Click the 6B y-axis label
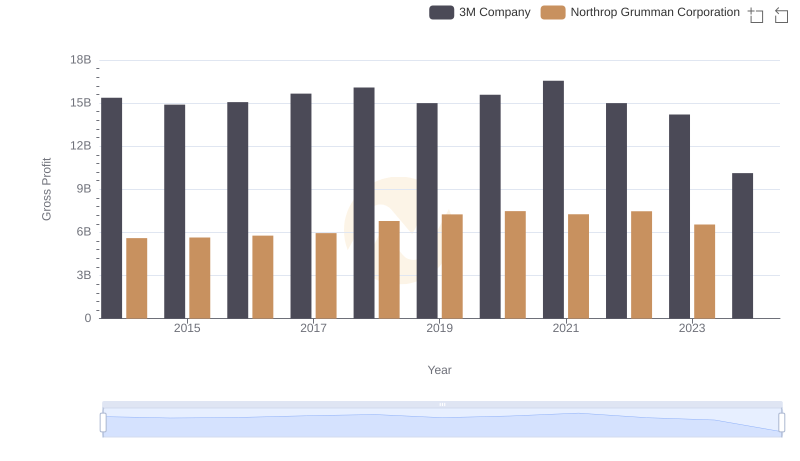Viewport: 800px width, 461px height. pyautogui.click(x=84, y=232)
